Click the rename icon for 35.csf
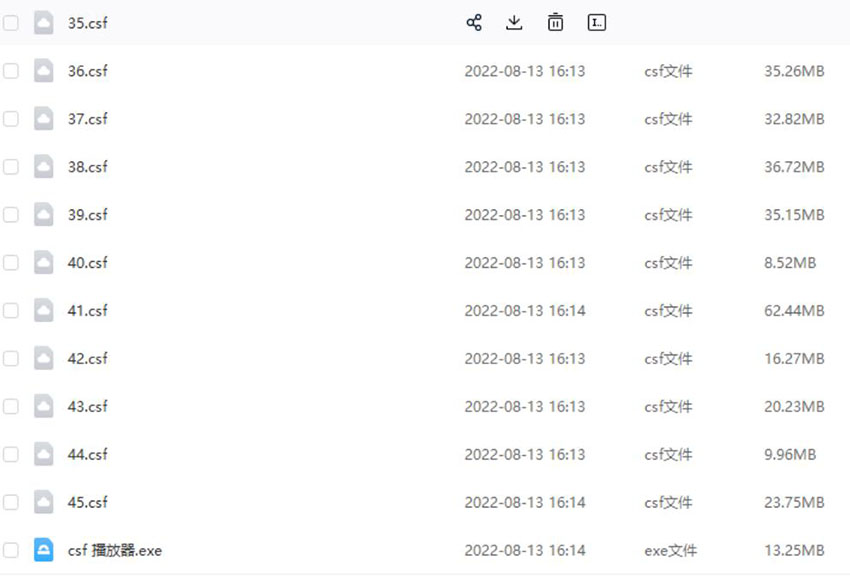Viewport: 850px width, 577px height. (x=597, y=23)
